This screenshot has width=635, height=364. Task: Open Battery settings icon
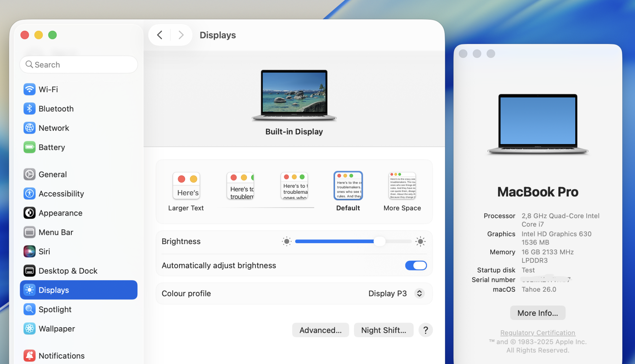click(29, 147)
